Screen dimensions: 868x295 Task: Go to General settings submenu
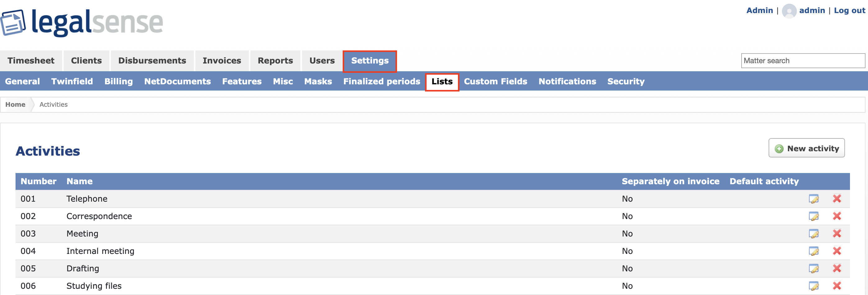click(x=22, y=81)
